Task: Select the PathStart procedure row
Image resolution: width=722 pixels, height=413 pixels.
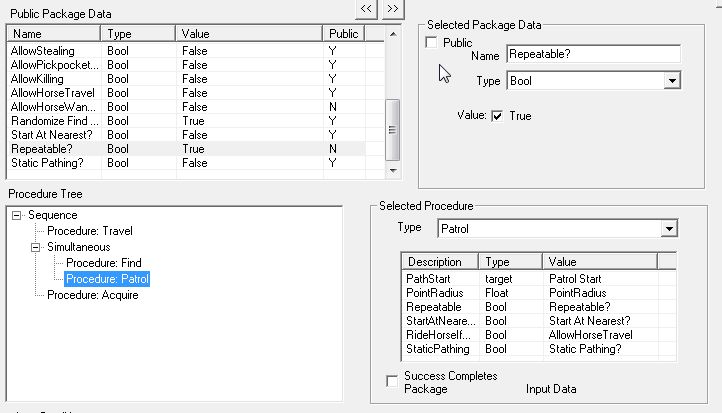Action: click(x=430, y=278)
